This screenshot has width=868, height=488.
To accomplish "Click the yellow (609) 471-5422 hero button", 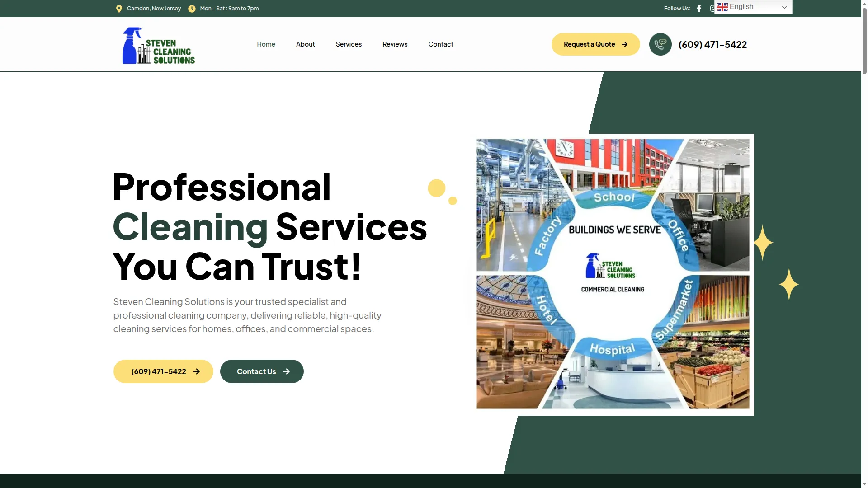I will 163,371.
